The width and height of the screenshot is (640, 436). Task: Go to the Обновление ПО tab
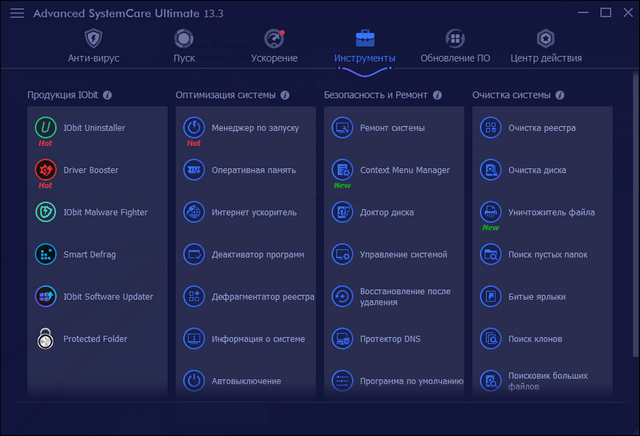pos(455,46)
